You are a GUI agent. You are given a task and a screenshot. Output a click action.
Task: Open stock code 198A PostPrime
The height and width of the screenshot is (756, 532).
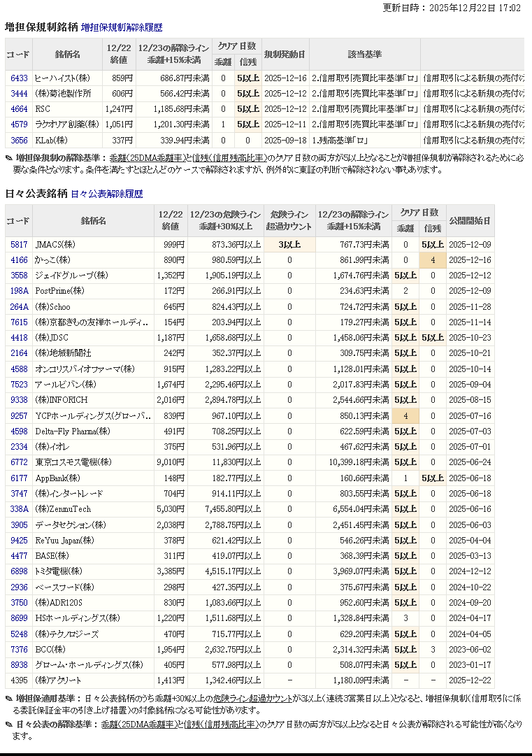pyautogui.click(x=19, y=291)
